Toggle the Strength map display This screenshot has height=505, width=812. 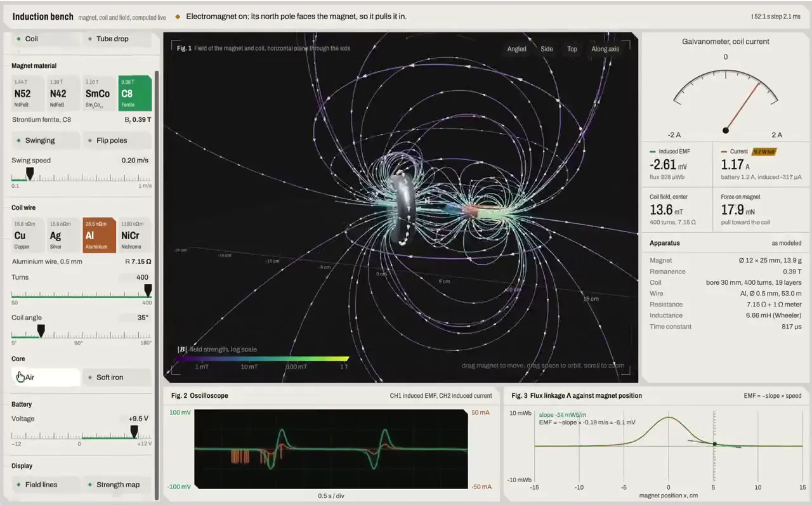[x=117, y=484]
